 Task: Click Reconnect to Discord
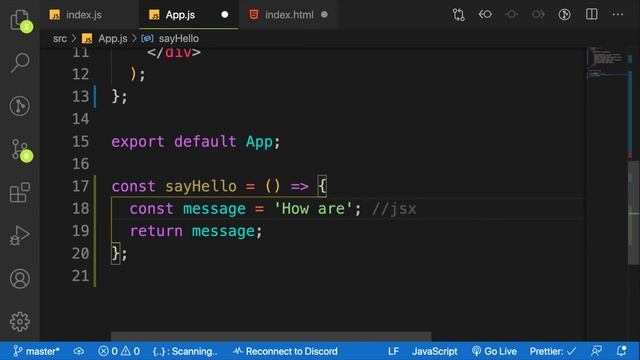[x=285, y=351]
